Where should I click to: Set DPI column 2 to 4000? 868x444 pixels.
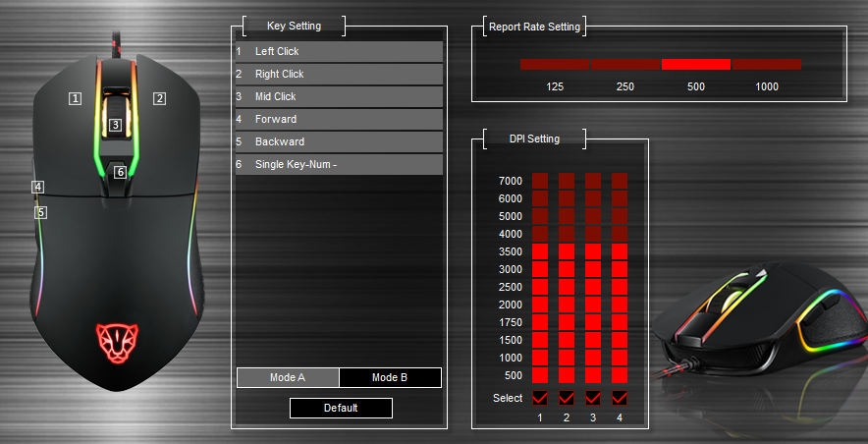pyautogui.click(x=567, y=234)
